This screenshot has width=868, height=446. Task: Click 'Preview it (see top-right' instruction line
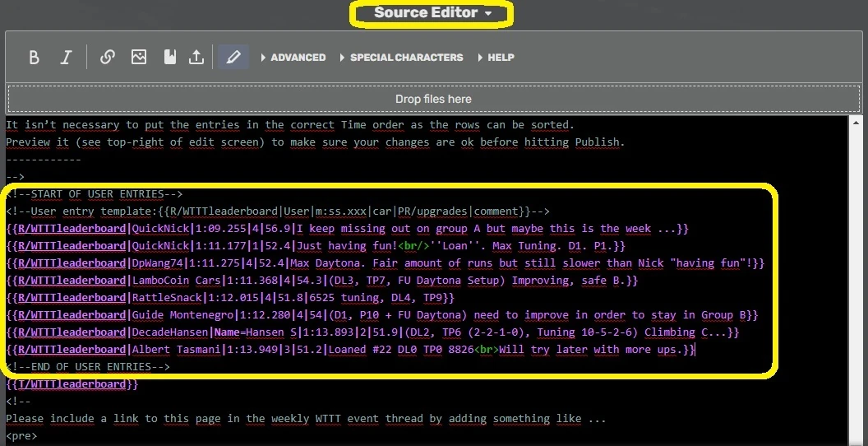click(x=316, y=142)
